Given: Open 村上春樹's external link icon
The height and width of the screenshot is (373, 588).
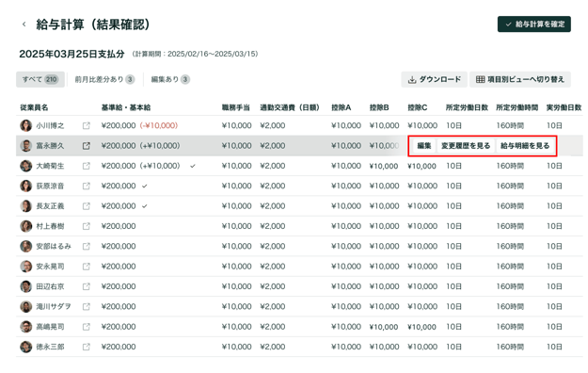Looking at the screenshot, I should click(87, 226).
